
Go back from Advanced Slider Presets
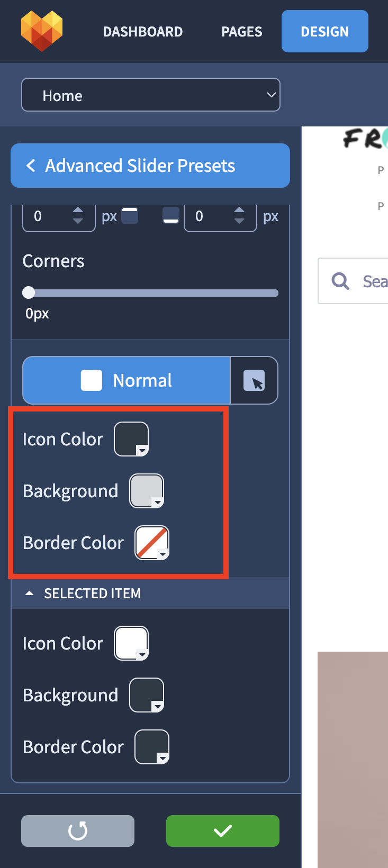(x=31, y=166)
